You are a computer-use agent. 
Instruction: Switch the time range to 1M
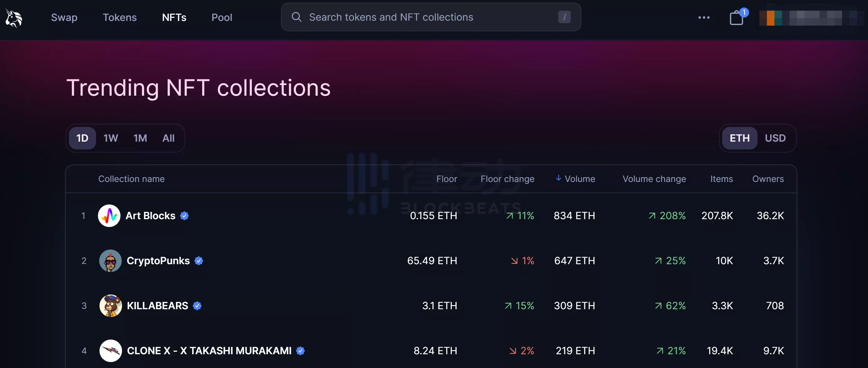(x=140, y=138)
